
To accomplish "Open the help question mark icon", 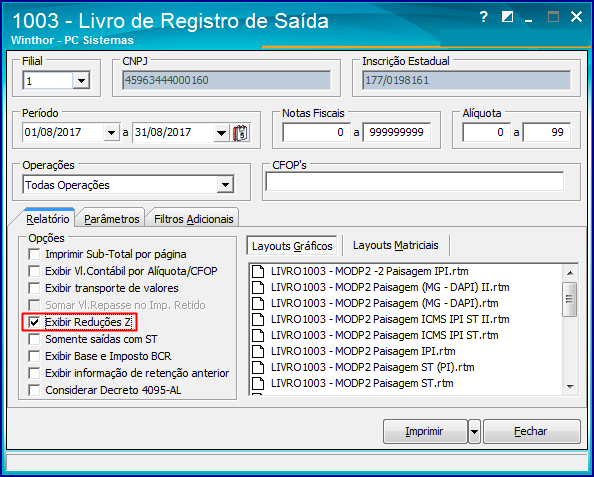I will (x=483, y=17).
